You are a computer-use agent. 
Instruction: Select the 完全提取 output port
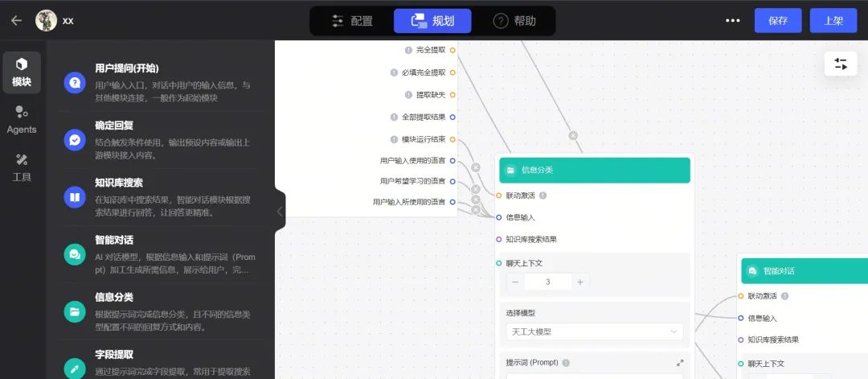452,50
